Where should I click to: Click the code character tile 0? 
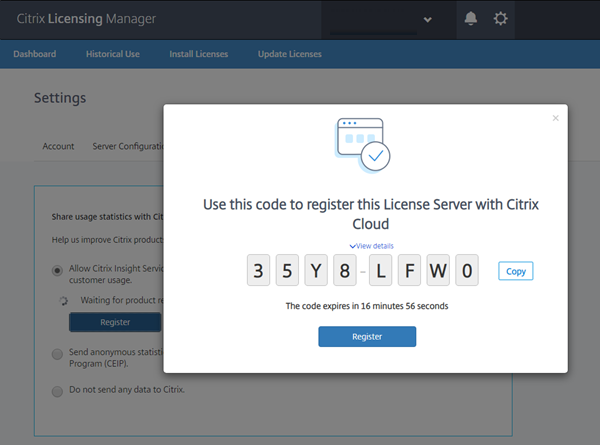pyautogui.click(x=467, y=270)
